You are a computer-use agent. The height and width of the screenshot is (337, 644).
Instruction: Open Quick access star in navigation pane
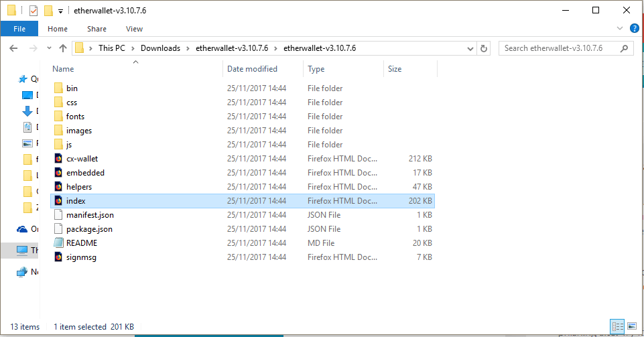23,79
